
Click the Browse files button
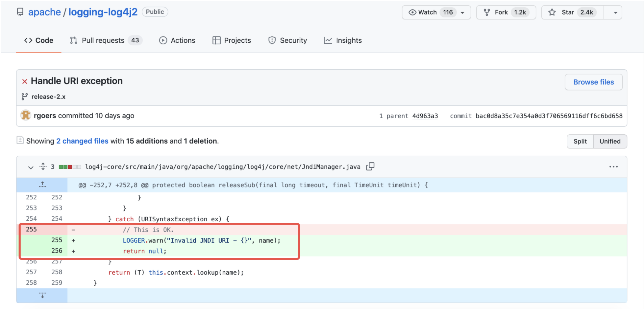click(593, 82)
